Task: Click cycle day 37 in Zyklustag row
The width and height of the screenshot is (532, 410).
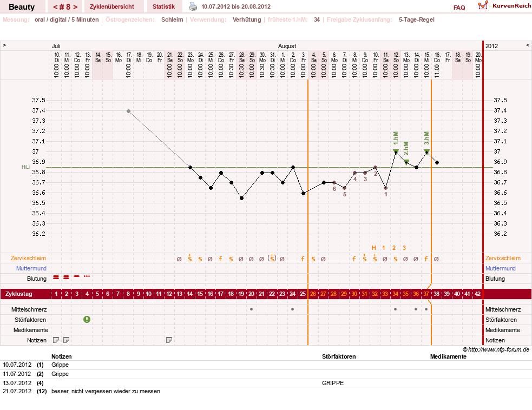Action: pos(426,294)
